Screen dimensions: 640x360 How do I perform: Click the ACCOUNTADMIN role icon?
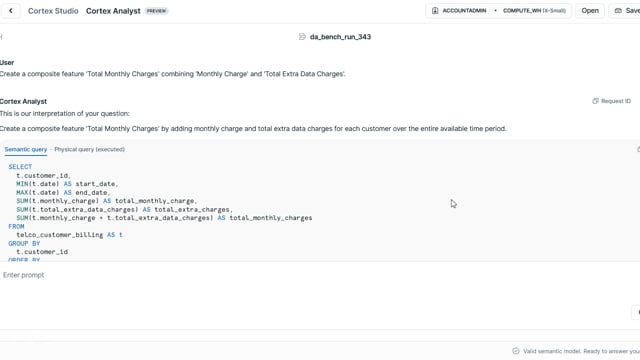click(435, 11)
